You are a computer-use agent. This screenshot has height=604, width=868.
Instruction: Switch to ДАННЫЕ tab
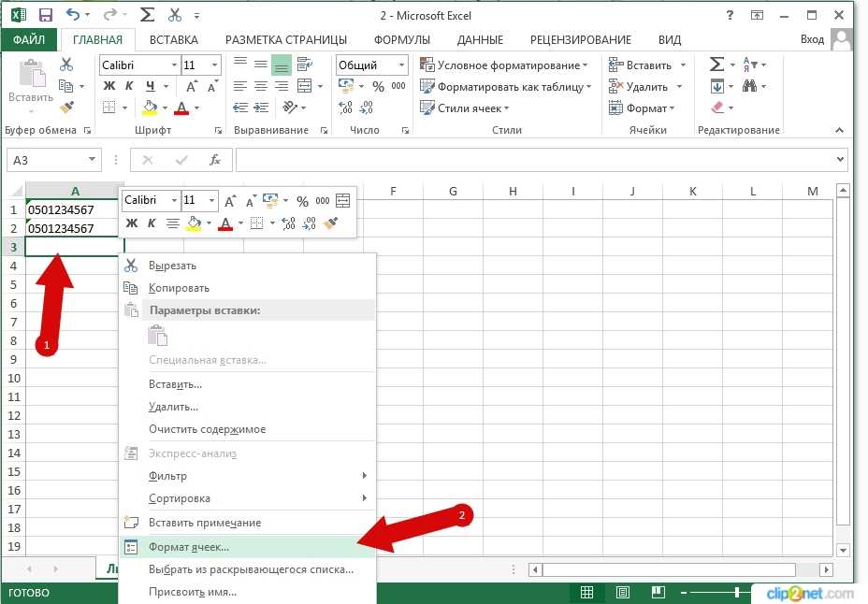480,40
